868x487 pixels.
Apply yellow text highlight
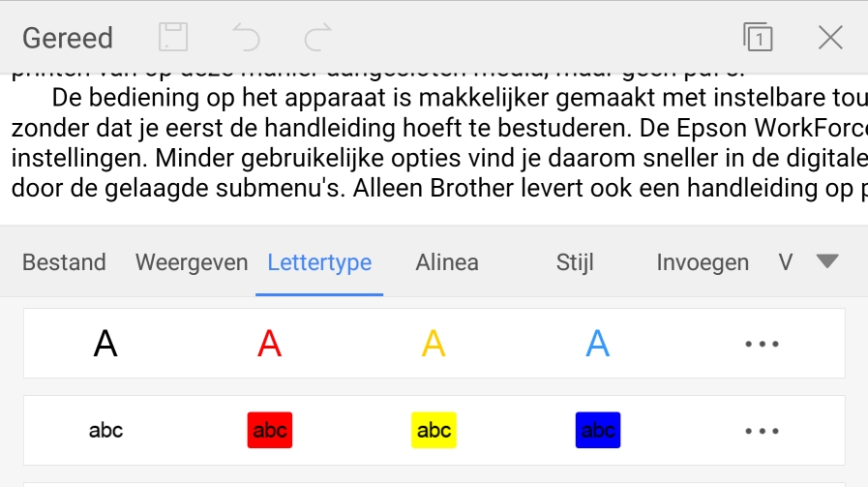(x=434, y=430)
